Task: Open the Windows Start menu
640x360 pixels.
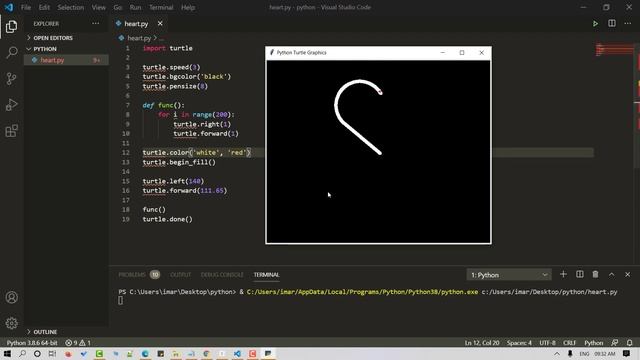Action: (x=7, y=353)
